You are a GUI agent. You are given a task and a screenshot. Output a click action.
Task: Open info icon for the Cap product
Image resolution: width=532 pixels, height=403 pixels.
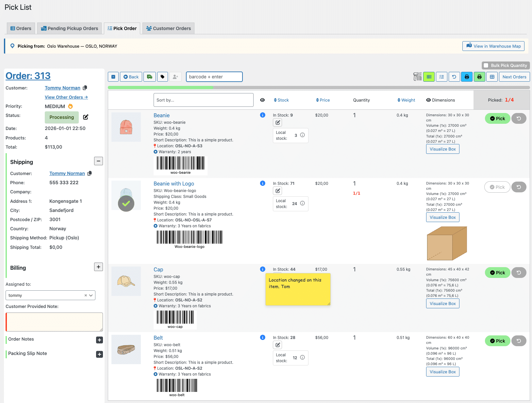262,269
